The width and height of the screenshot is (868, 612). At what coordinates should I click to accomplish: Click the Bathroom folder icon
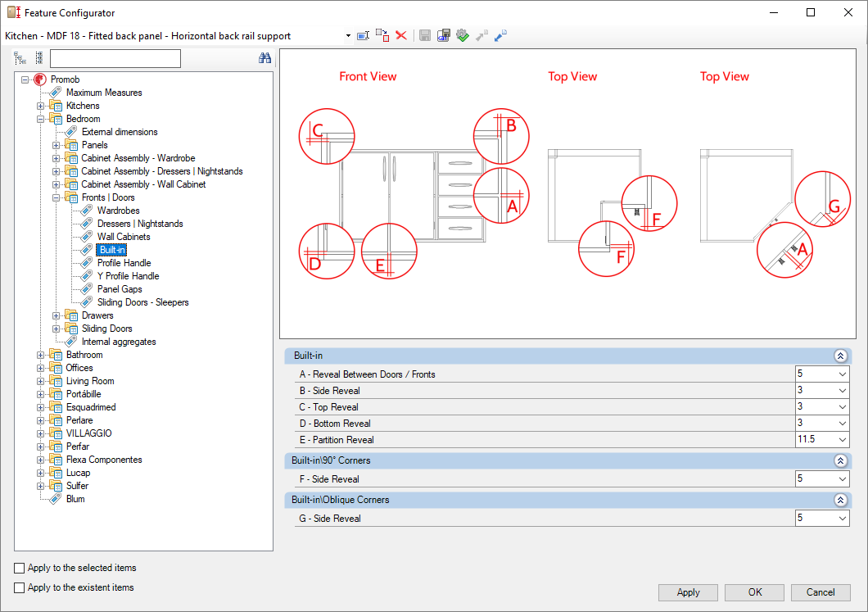tap(56, 355)
